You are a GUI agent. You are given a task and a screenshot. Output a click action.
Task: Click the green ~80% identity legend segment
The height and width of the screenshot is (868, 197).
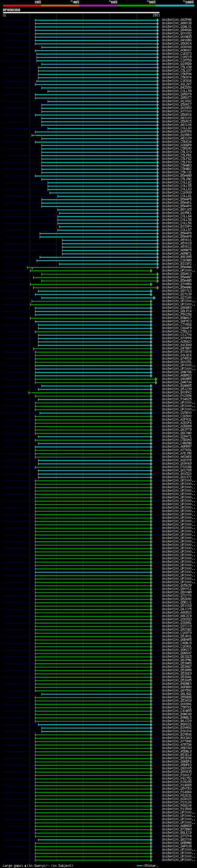click(137, 6)
